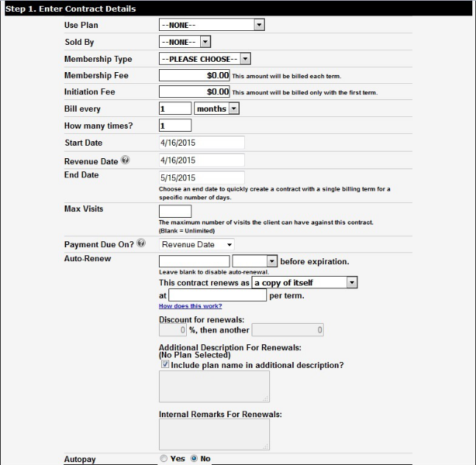Screen dimensions: 476x465
Task: Click the first renewal discount percent field
Action: click(x=173, y=330)
